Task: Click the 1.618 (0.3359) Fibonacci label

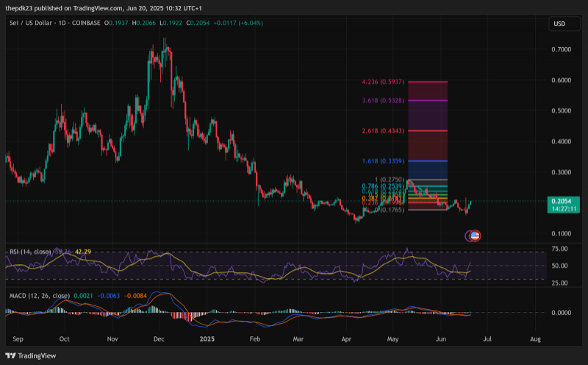Action: coord(383,161)
